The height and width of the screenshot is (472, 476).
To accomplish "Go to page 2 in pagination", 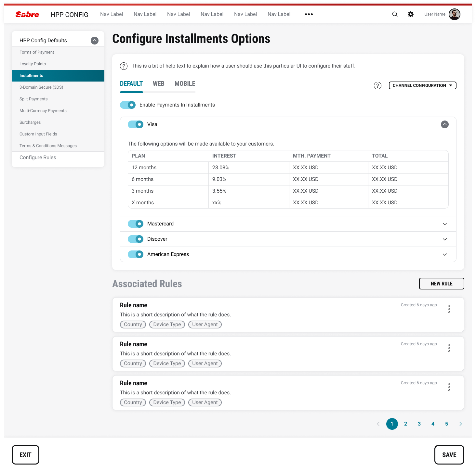I will pyautogui.click(x=406, y=424).
